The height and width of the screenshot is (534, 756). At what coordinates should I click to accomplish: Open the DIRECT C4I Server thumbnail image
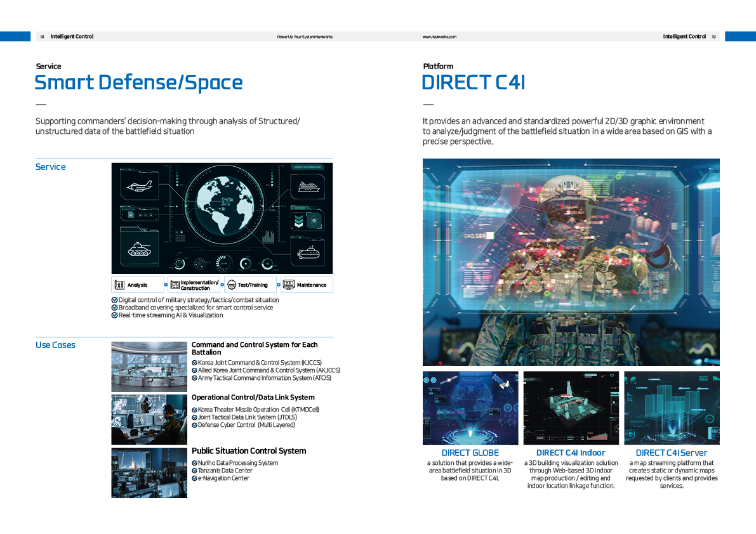coord(672,408)
